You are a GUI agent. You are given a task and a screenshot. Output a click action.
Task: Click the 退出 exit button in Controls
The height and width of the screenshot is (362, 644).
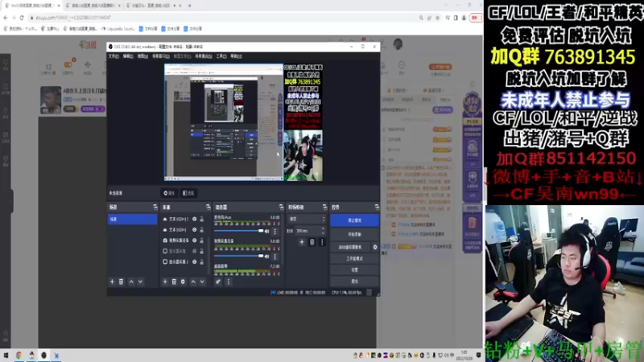pyautogui.click(x=354, y=282)
